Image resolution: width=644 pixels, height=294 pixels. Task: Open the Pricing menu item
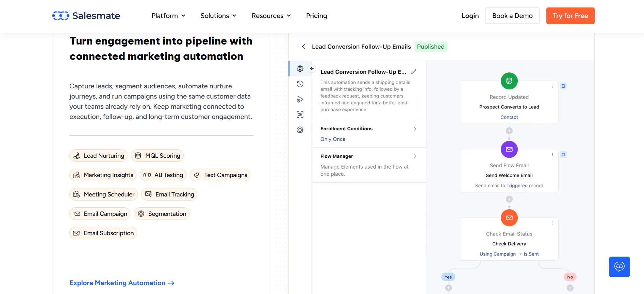316,16
